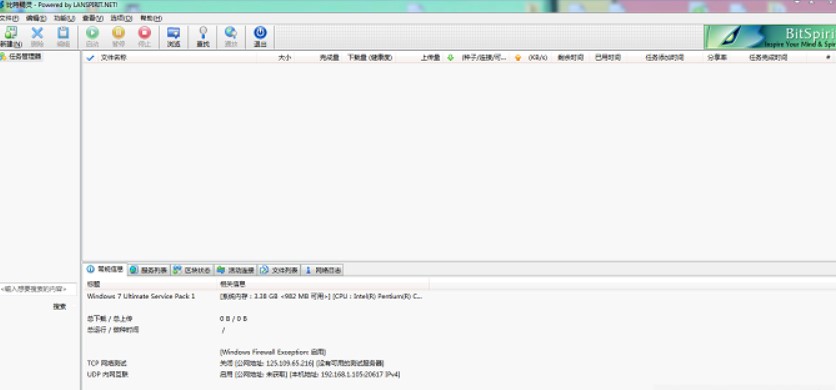Click the 标题 Title header in info panel

pyautogui.click(x=94, y=284)
